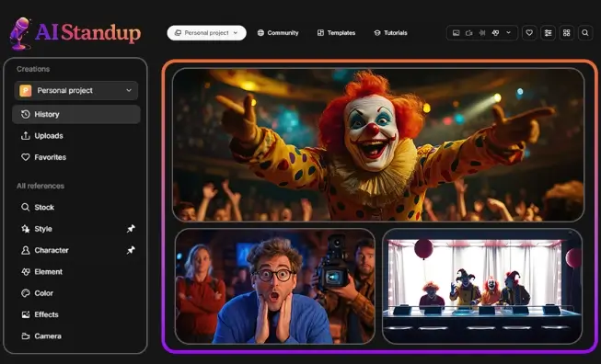
Task: Click the orange P project badge
Action: click(x=25, y=90)
